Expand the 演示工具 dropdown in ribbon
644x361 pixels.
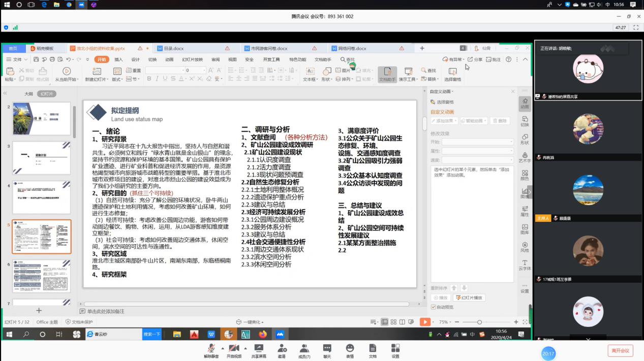pyautogui.click(x=408, y=79)
